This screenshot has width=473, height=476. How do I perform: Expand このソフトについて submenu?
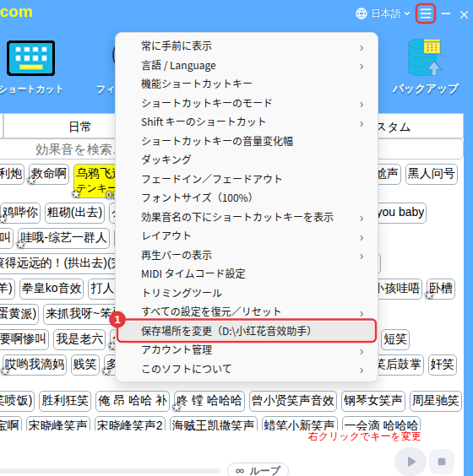[x=247, y=369]
